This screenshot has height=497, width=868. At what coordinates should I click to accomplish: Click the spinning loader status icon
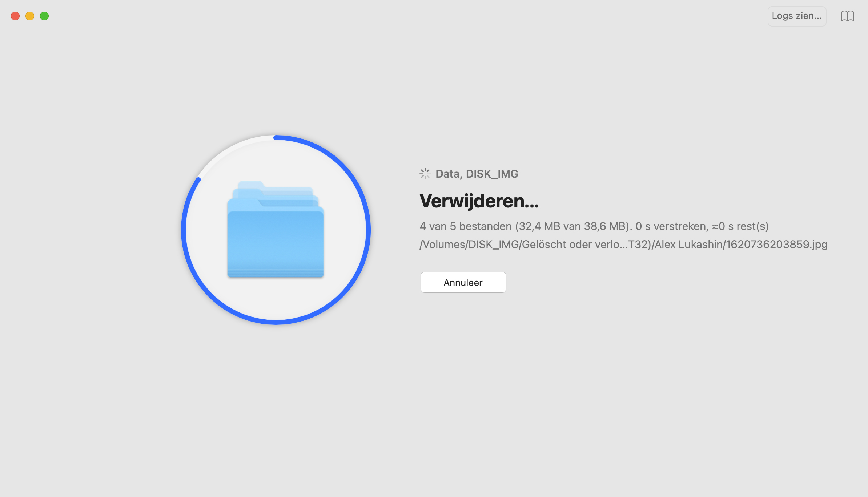tap(425, 173)
